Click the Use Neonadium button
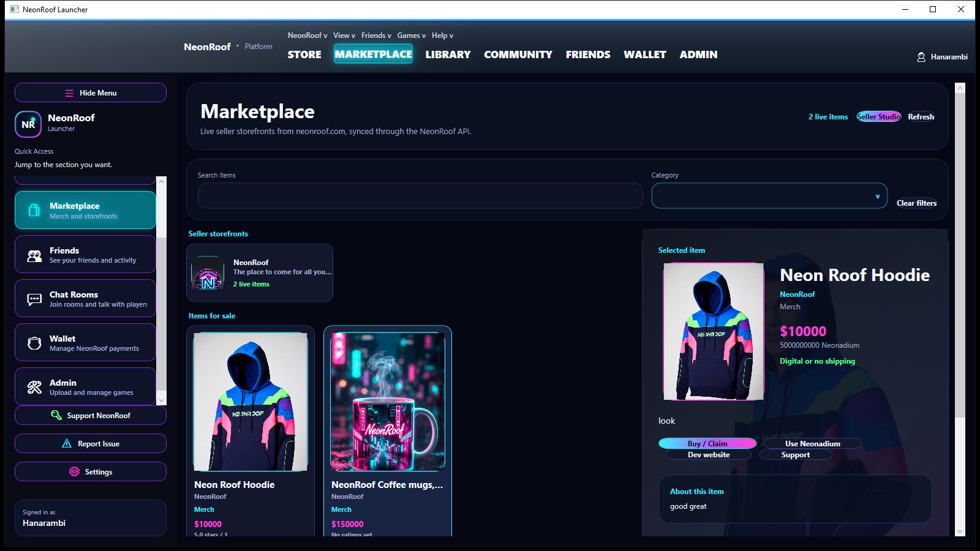 (x=813, y=443)
